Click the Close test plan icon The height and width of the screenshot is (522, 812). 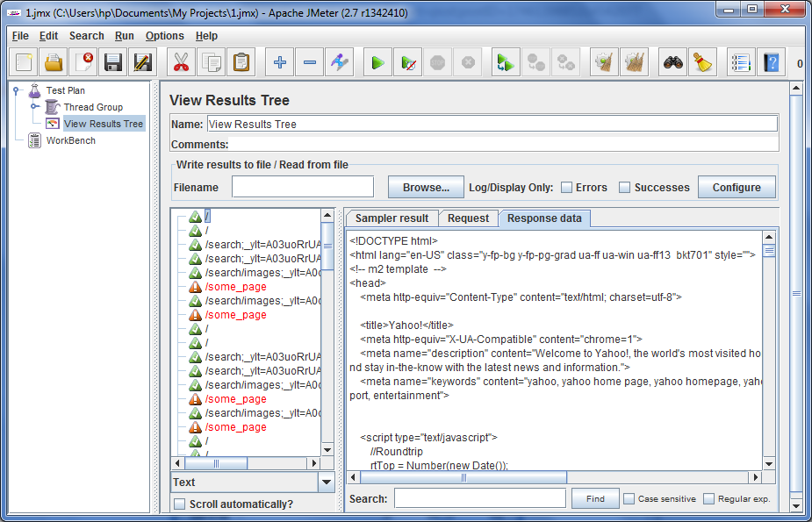click(x=83, y=62)
